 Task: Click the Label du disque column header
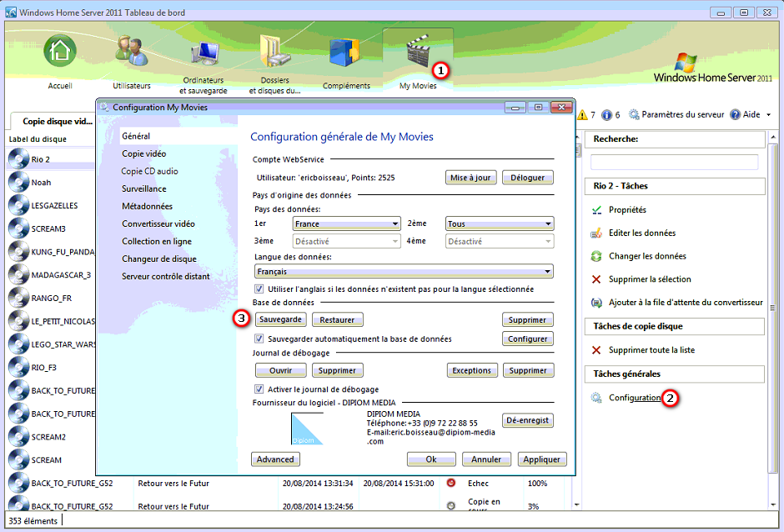pos(38,139)
